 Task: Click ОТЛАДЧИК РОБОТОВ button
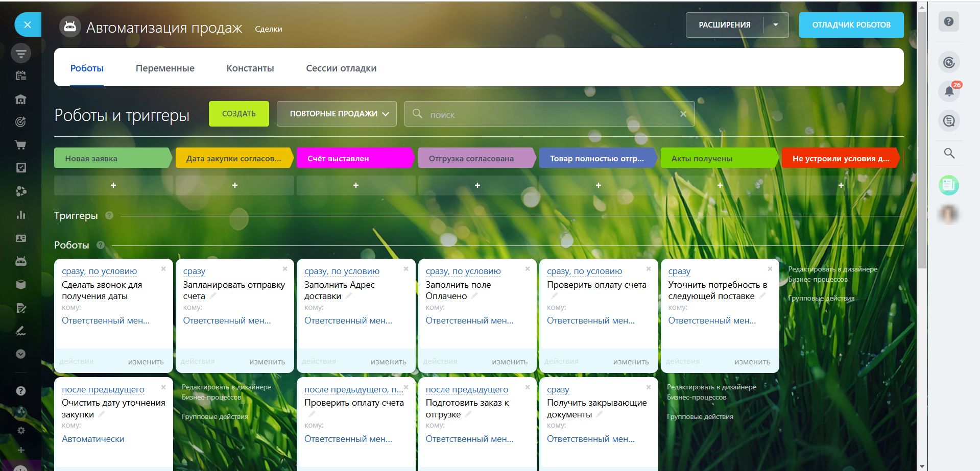click(851, 25)
